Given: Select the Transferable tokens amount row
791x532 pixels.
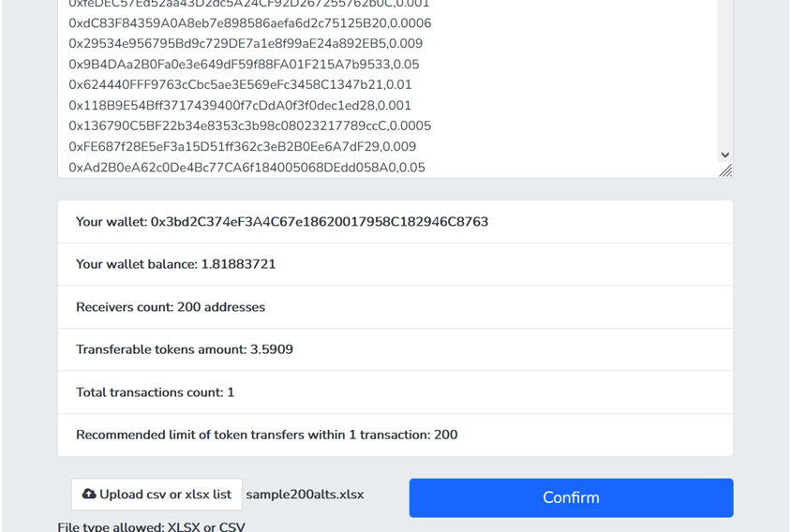Looking at the screenshot, I should (x=395, y=349).
